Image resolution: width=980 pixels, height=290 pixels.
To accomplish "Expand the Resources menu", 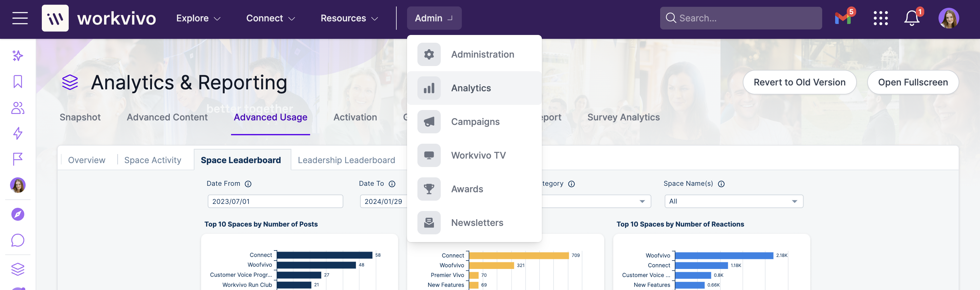I will (x=349, y=18).
